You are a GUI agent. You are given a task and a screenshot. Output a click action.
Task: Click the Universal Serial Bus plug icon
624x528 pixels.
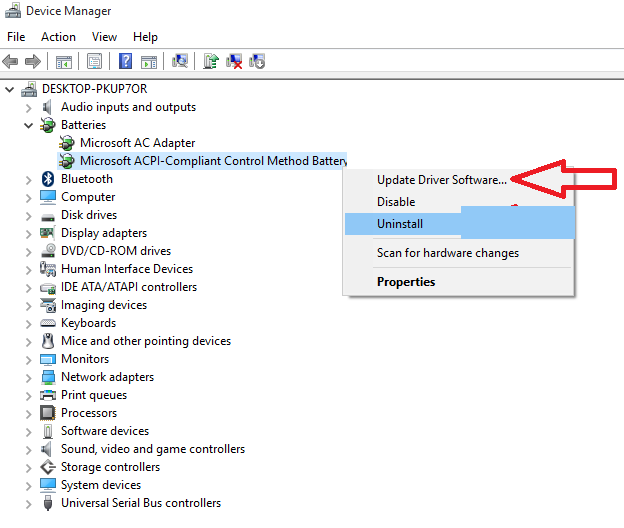pos(48,503)
